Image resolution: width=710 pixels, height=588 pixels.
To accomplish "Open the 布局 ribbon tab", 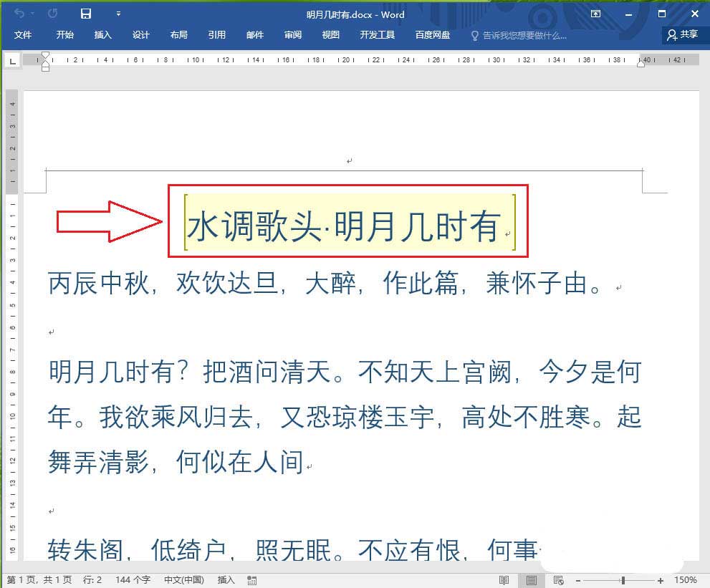I will [x=179, y=35].
